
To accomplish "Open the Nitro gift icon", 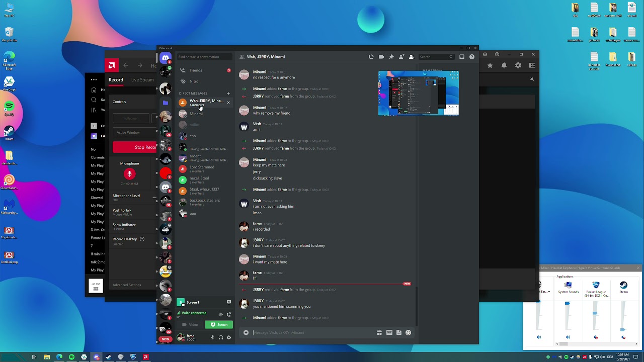I will click(379, 332).
